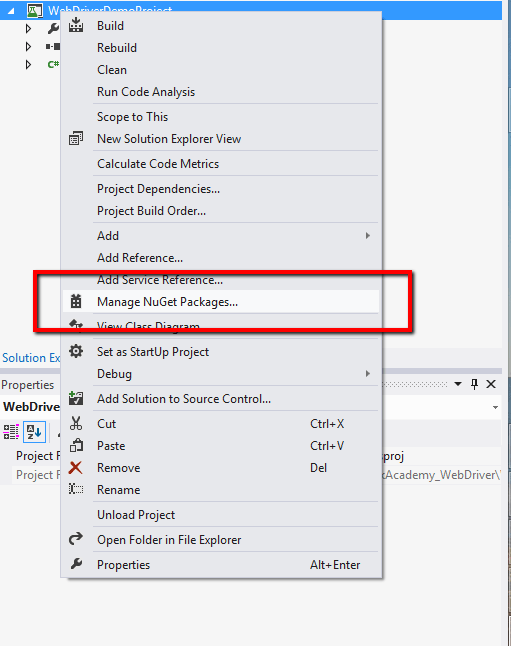Click the New Solution Explorer View icon
This screenshot has height=646, width=511.
pyautogui.click(x=76, y=138)
